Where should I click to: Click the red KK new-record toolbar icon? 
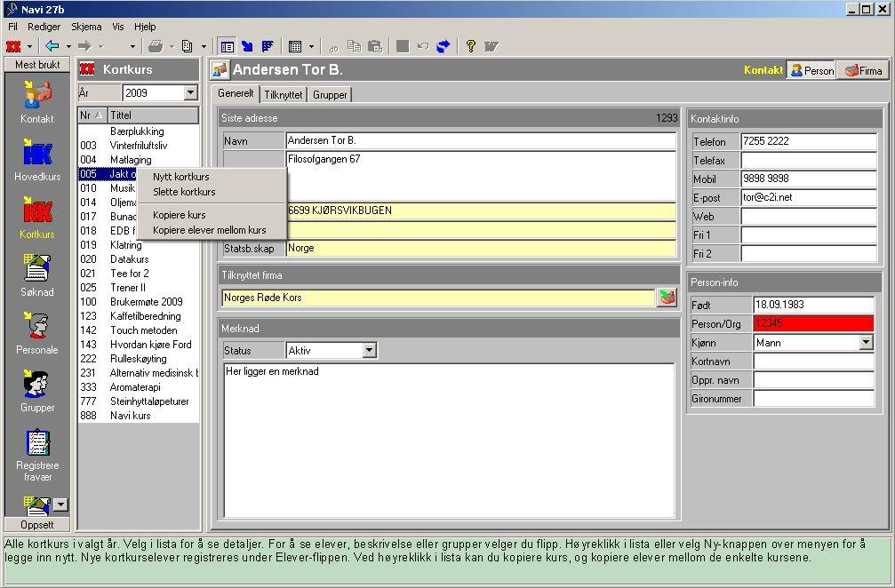coord(13,46)
